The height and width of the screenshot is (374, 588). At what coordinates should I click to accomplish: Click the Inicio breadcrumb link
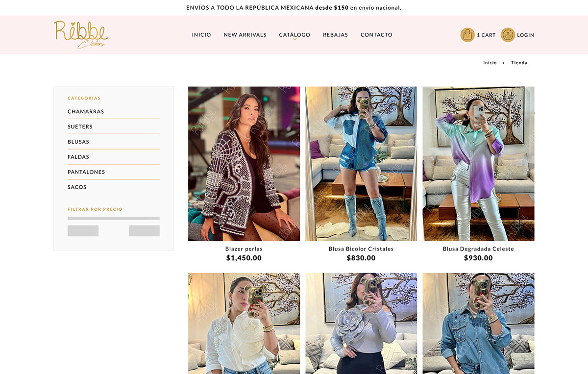click(490, 63)
